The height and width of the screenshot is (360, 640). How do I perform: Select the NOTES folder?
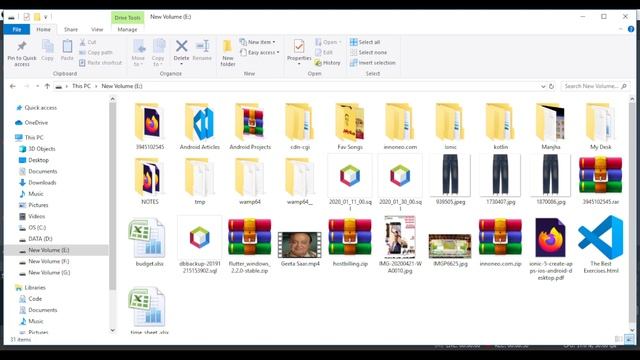150,182
